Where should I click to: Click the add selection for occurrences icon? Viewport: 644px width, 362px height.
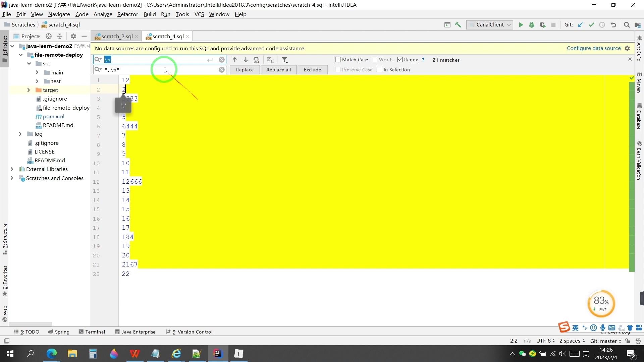(270, 60)
